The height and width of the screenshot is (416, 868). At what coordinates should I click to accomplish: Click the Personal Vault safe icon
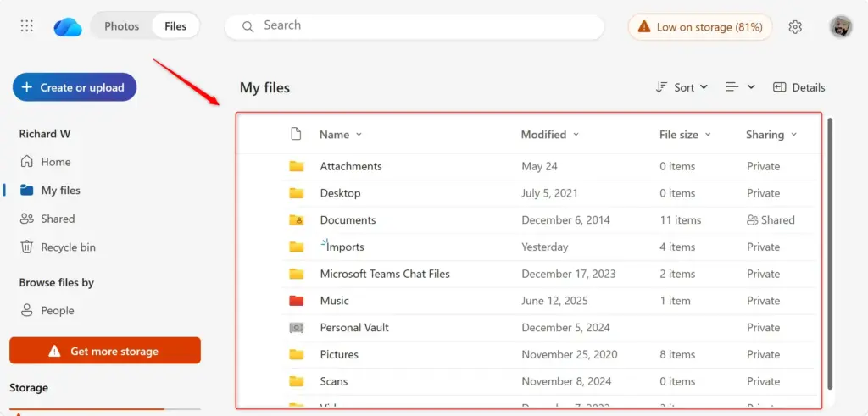pos(297,328)
